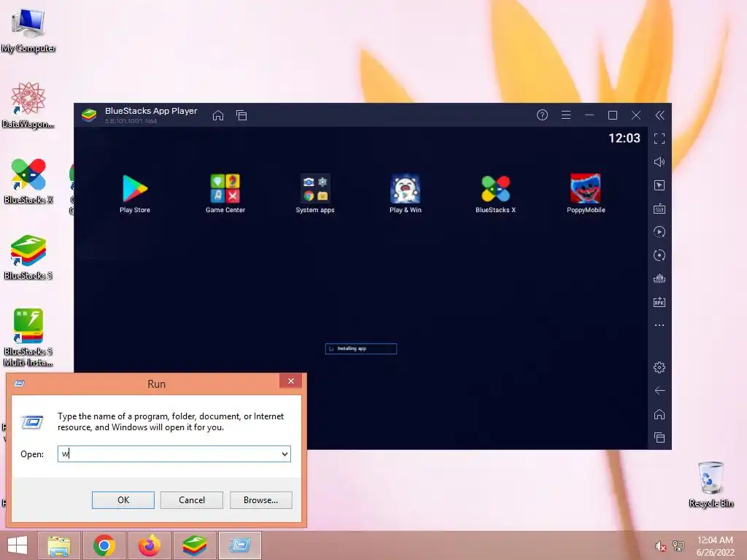This screenshot has height=560, width=747.
Task: Select BlueStacks 5 Multi-Instance shortcut
Action: click(28, 338)
